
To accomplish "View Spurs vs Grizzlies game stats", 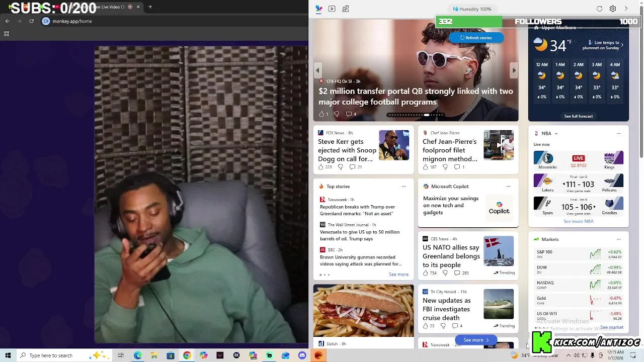I will 578,206.
